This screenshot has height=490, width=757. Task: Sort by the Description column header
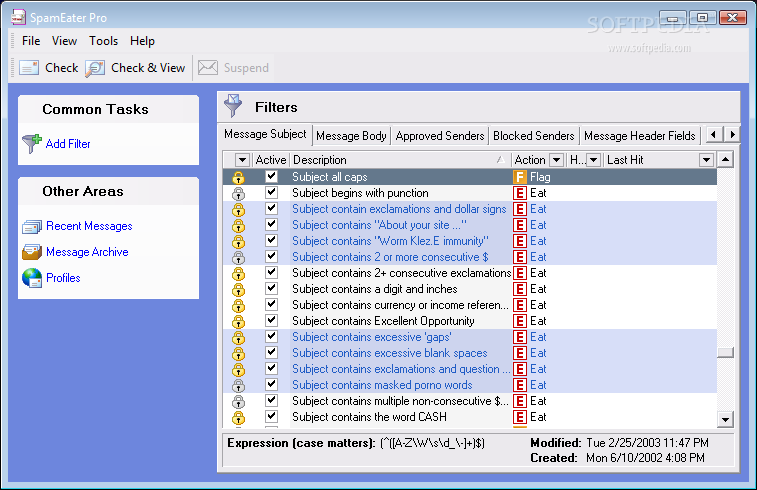click(400, 160)
